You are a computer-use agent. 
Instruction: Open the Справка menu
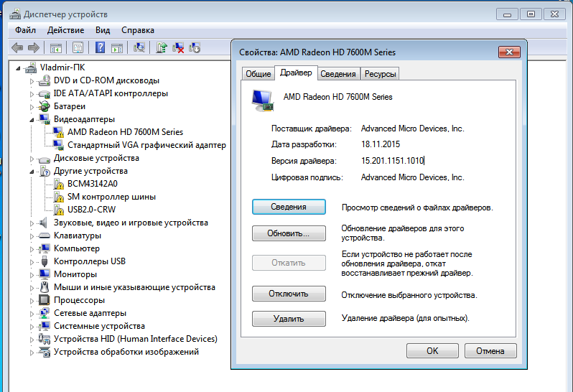[x=138, y=30]
